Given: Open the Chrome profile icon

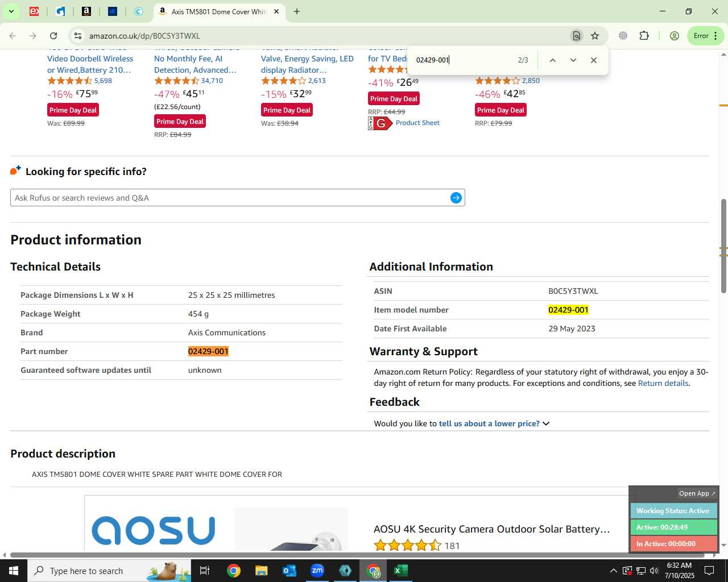Looking at the screenshot, I should pyautogui.click(x=675, y=36).
